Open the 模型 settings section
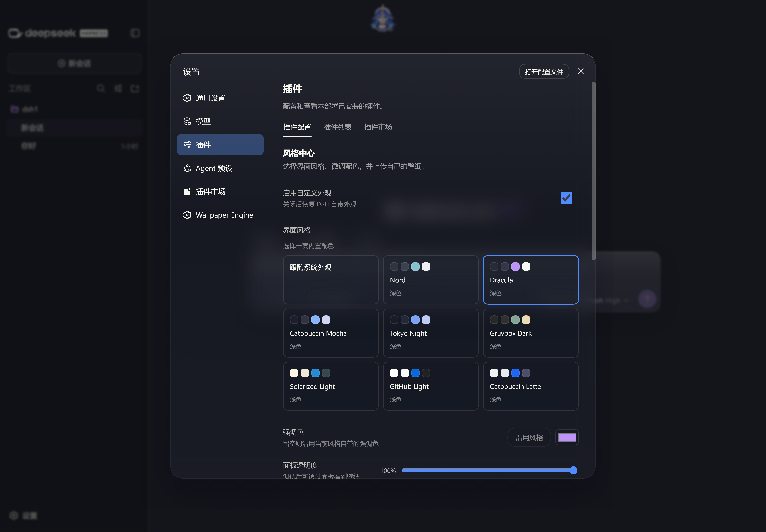Screen dimensions: 766x532 pyautogui.click(x=220, y=121)
